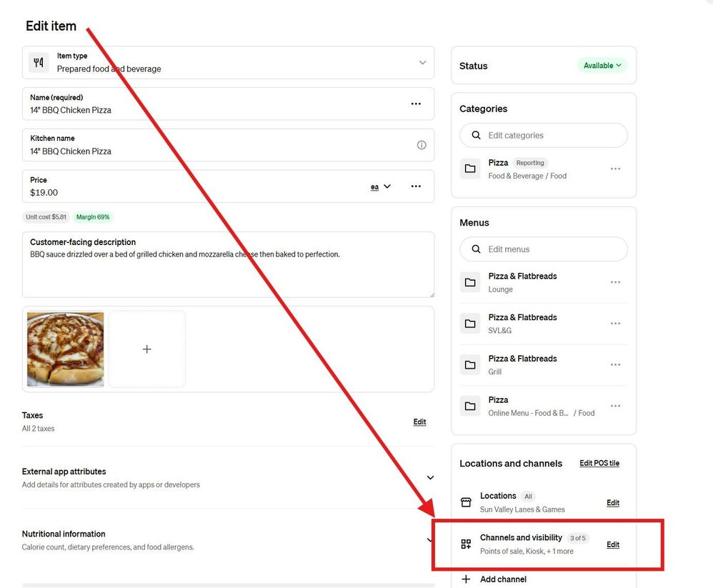Click Kitchen name info icon
713x588 pixels.
[x=422, y=145]
